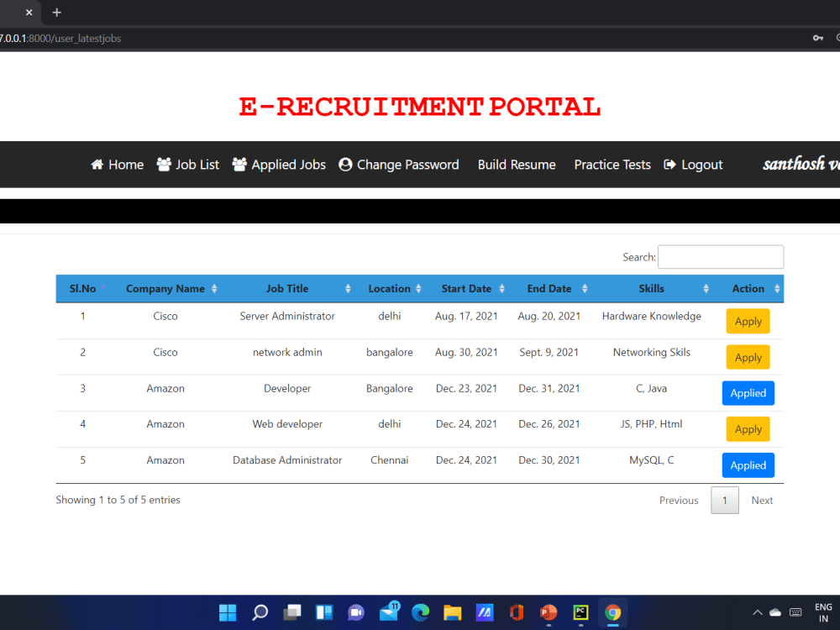Open a new browser tab

click(x=57, y=13)
